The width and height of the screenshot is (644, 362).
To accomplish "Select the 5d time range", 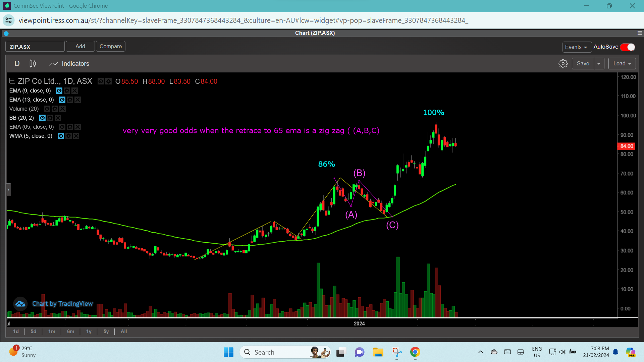I will [x=33, y=331].
